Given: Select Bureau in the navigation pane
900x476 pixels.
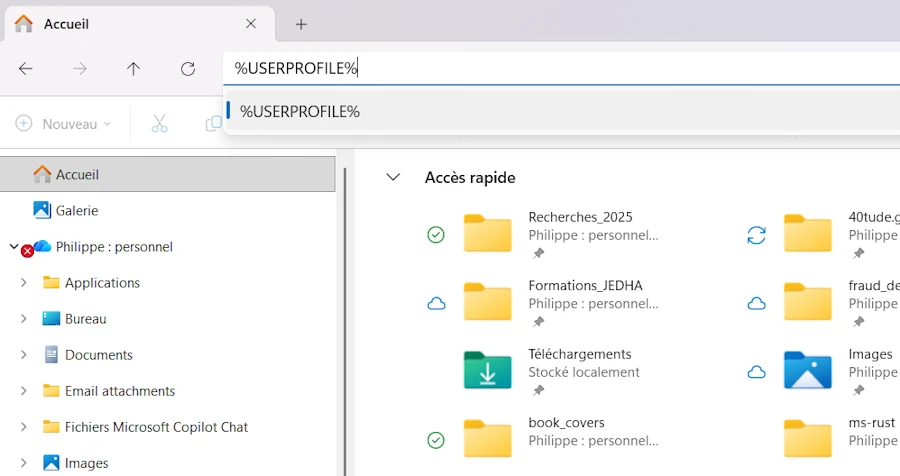Looking at the screenshot, I should [85, 319].
